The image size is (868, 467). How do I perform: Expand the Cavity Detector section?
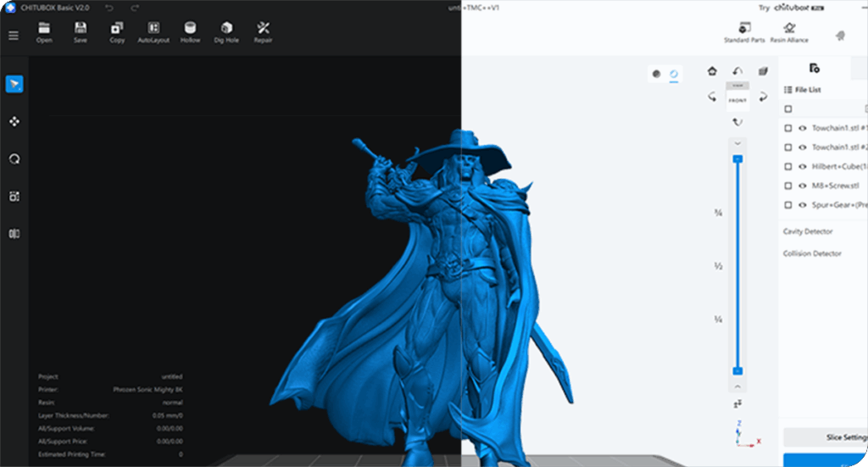pos(807,231)
